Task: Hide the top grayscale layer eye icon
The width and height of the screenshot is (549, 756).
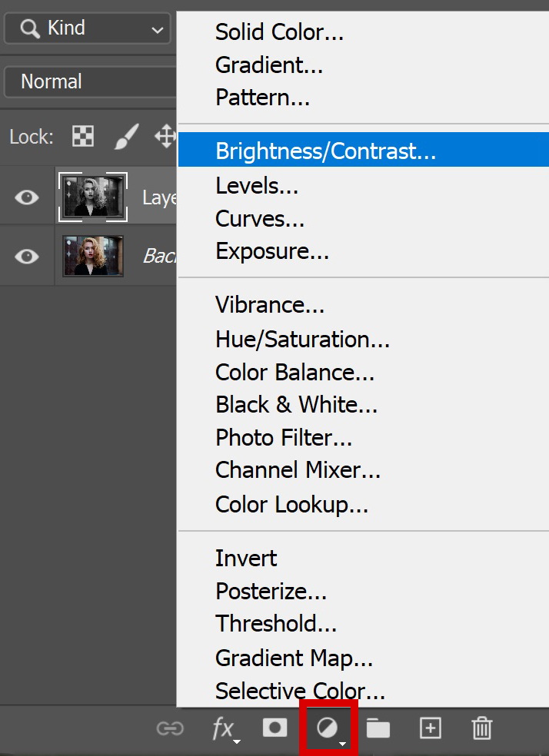Action: (27, 197)
